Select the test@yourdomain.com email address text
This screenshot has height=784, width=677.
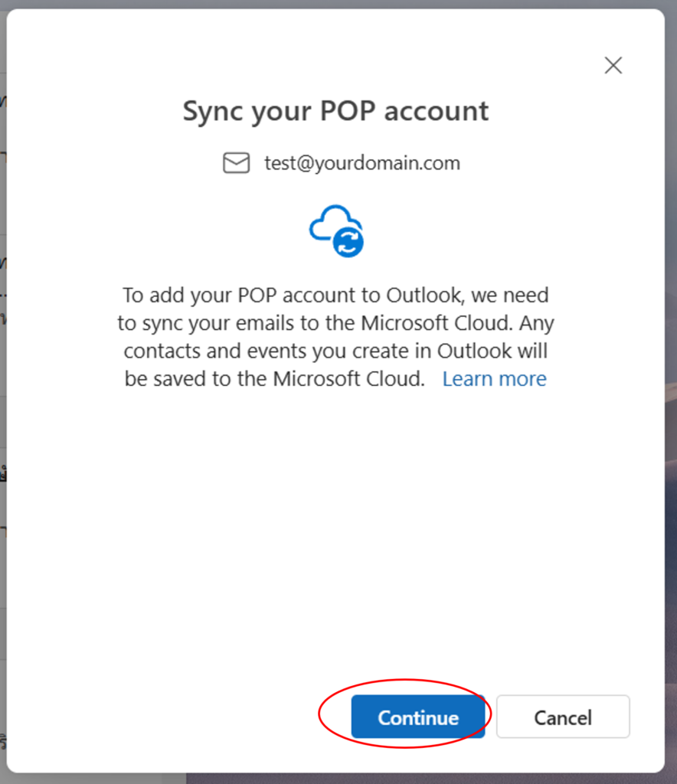(x=362, y=163)
